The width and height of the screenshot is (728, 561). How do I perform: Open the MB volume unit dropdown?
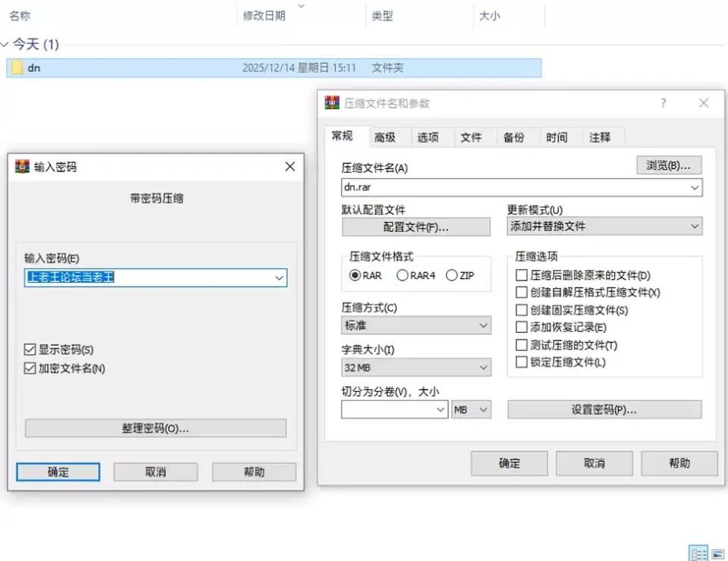(471, 409)
